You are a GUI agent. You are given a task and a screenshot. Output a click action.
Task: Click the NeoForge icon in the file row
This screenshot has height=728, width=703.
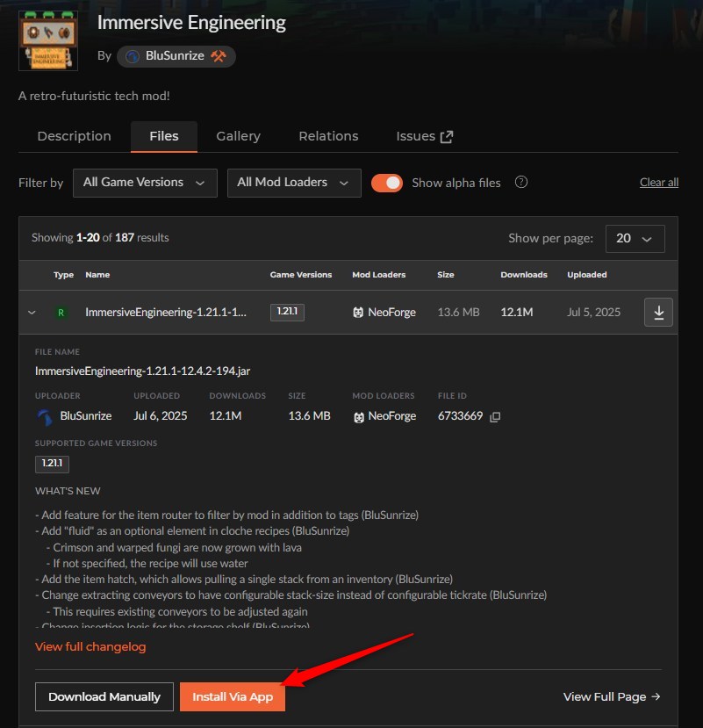[358, 313]
